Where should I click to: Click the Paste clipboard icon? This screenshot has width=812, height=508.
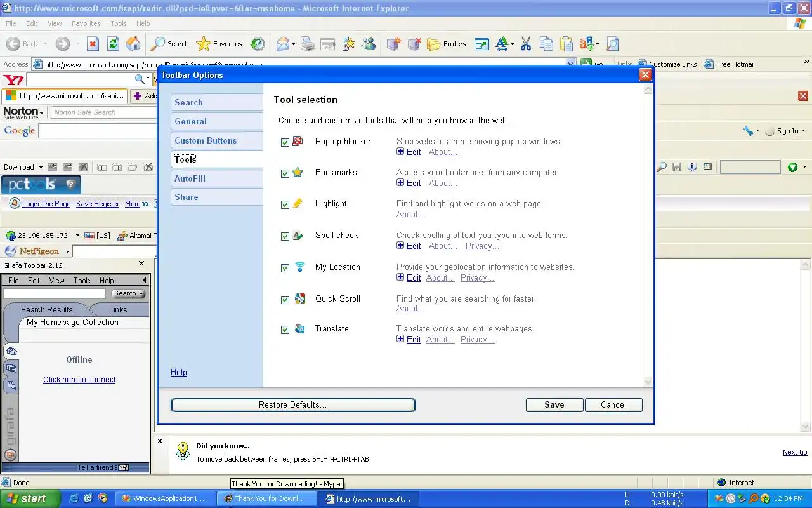566,44
